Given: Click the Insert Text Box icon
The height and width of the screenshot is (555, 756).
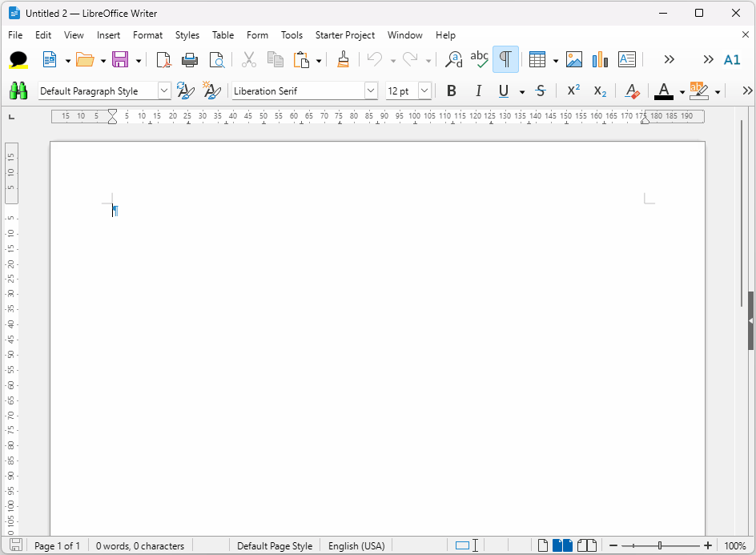Looking at the screenshot, I should tap(627, 60).
